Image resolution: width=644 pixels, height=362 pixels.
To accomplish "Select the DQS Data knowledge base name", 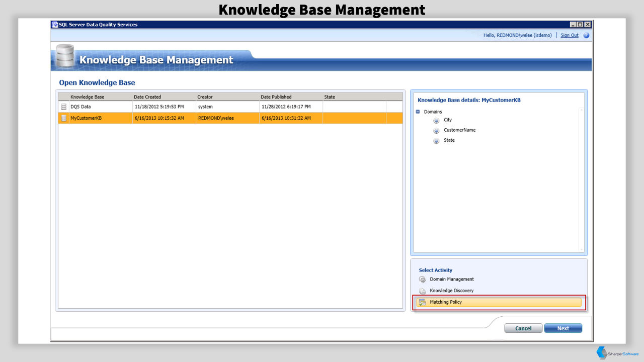I will [x=80, y=107].
